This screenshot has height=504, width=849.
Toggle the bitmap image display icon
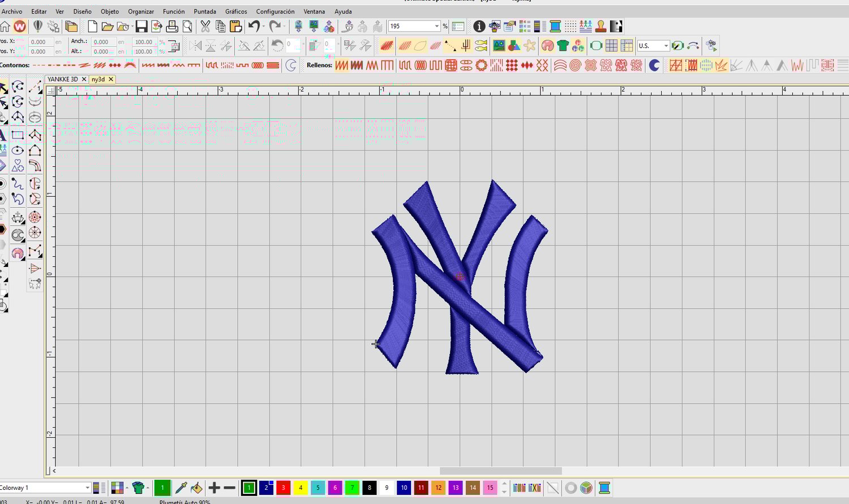click(x=499, y=46)
